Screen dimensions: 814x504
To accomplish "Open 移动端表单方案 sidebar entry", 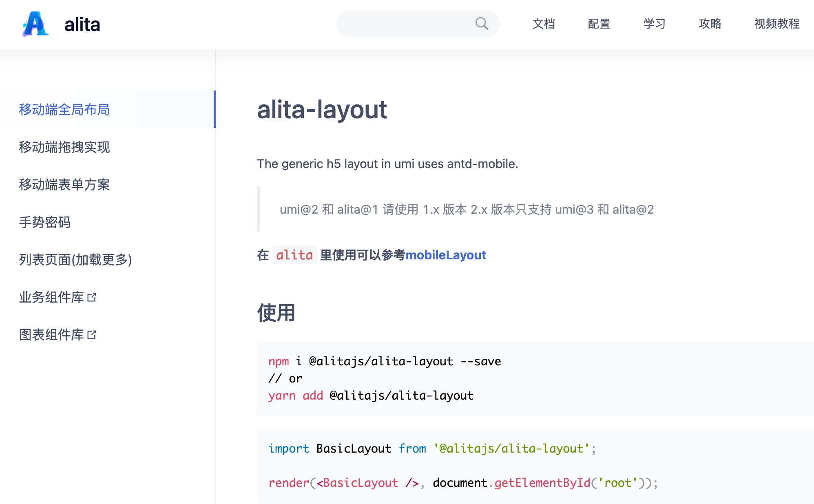I will coord(64,184).
